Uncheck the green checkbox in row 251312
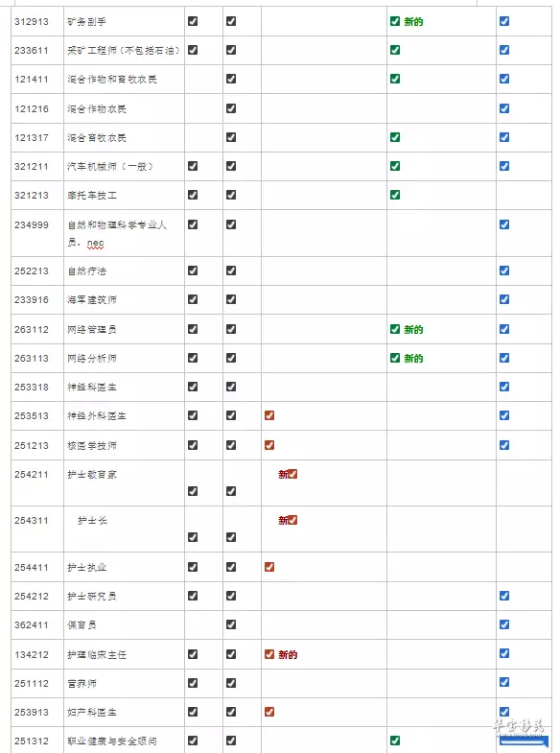Viewport: 560px width, 753px height. click(395, 741)
